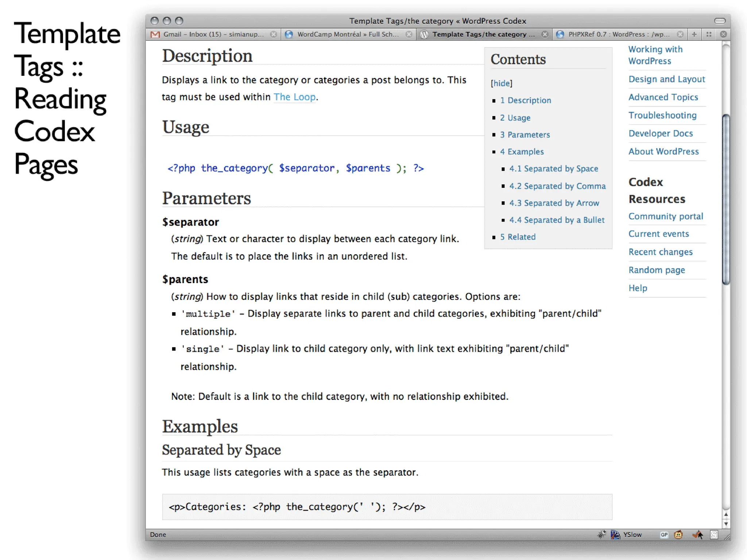Click the S icon in status bar

coord(714,535)
